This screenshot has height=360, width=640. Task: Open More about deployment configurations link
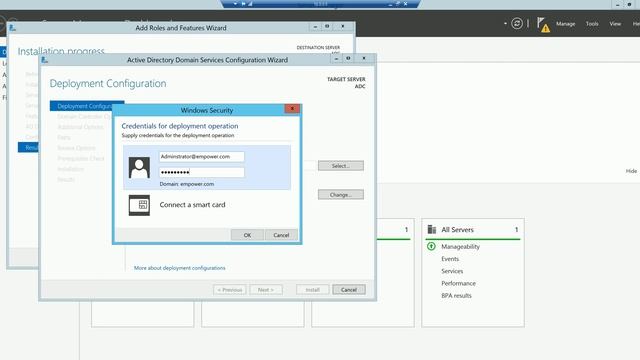pyautogui.click(x=180, y=268)
